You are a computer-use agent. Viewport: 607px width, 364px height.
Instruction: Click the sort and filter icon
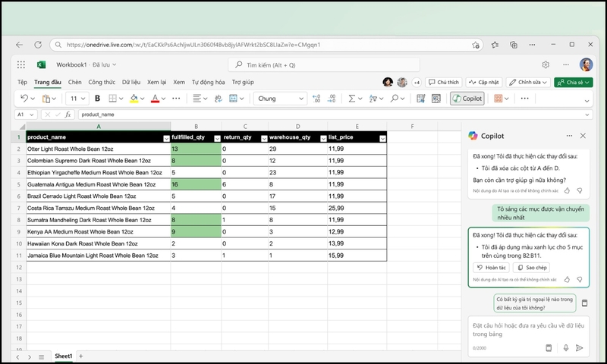pyautogui.click(x=373, y=99)
